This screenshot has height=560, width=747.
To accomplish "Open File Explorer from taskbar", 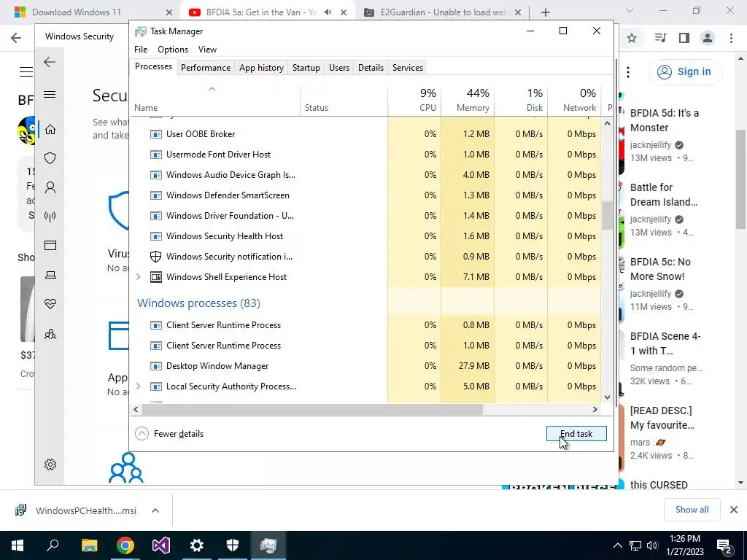I will point(90,545).
